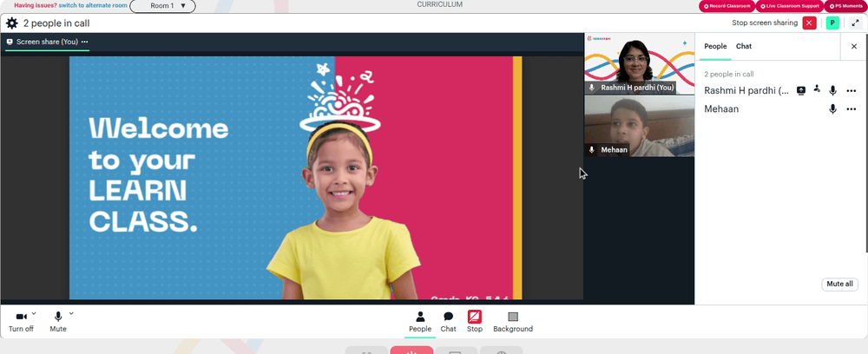
Task: Select Mehaan's video thumbnail
Action: click(x=640, y=126)
